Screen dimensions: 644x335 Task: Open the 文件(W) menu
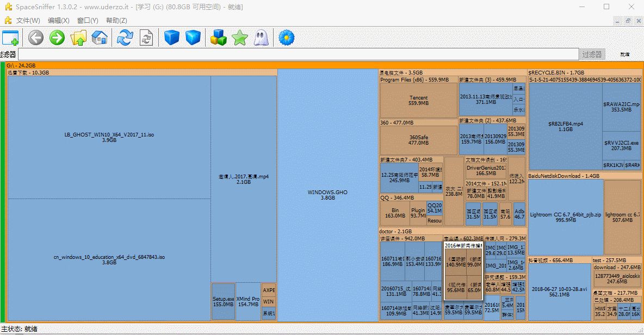pyautogui.click(x=28, y=21)
